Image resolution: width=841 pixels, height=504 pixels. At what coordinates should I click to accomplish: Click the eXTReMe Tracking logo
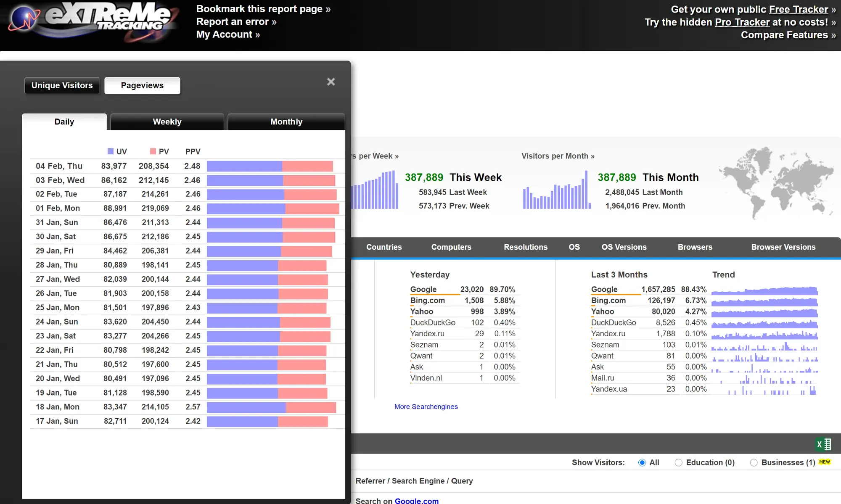93,22
